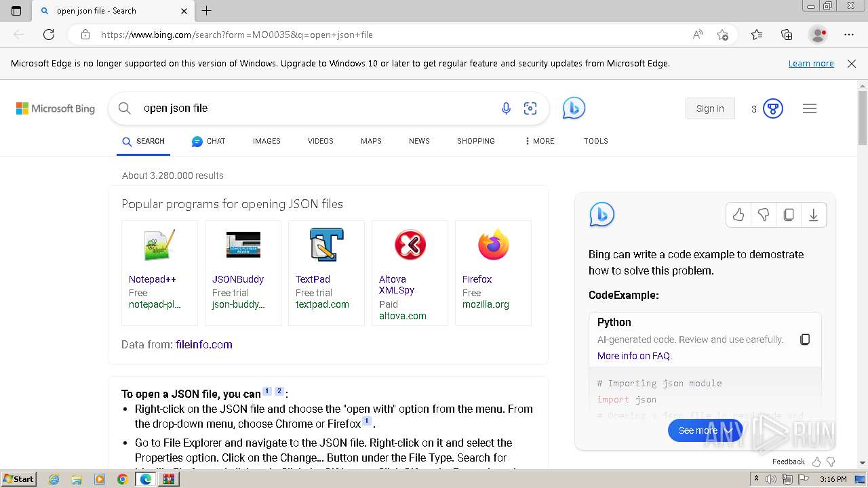Open Microsoft Rewards medal icon

coord(773,108)
